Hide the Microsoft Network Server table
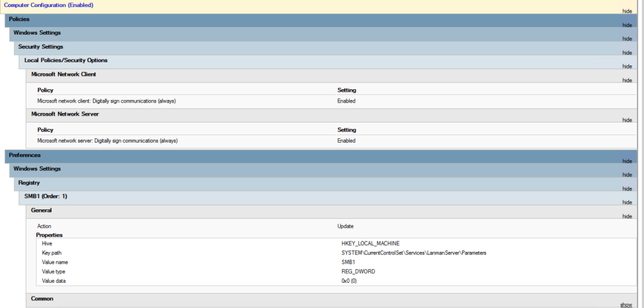This screenshot has height=308, width=644. (x=626, y=120)
